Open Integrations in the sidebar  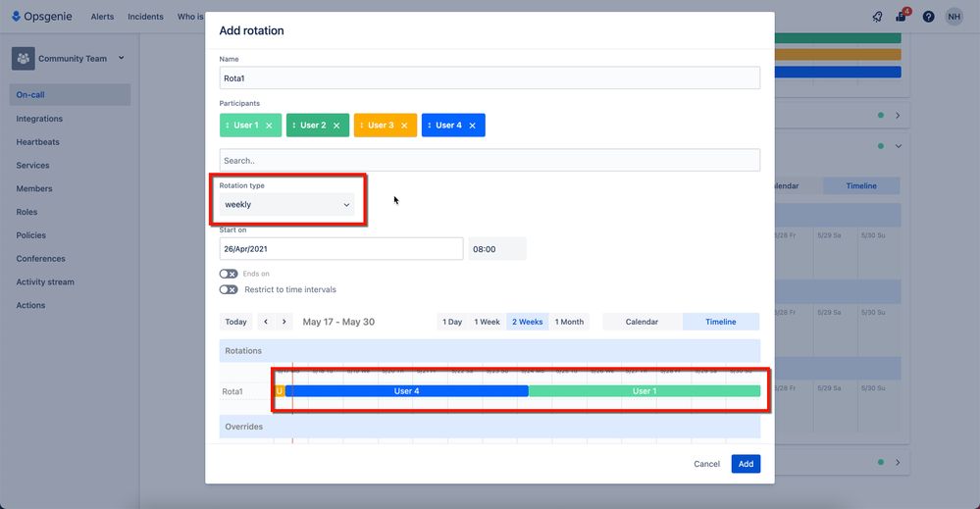pyautogui.click(x=39, y=119)
